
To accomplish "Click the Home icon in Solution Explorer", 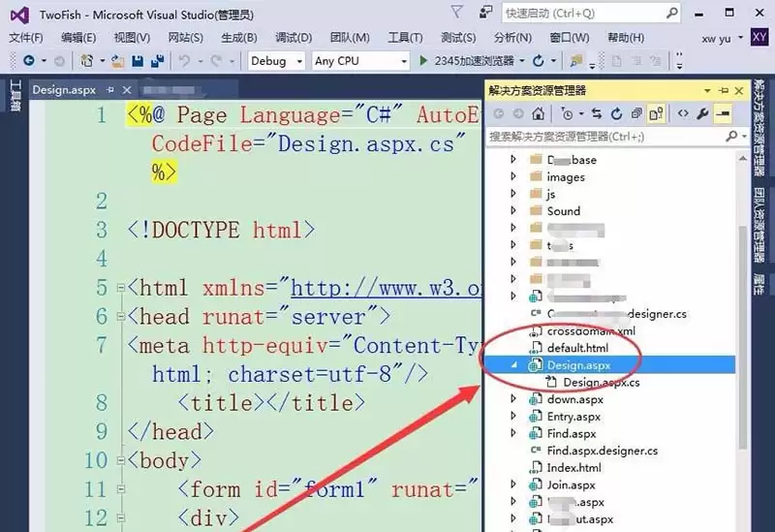I will (539, 113).
